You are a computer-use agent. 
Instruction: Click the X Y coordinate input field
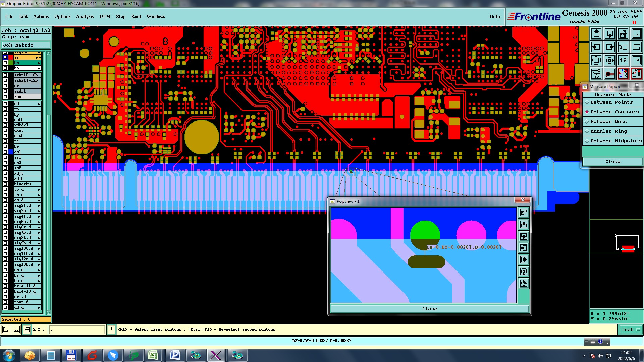point(77,329)
